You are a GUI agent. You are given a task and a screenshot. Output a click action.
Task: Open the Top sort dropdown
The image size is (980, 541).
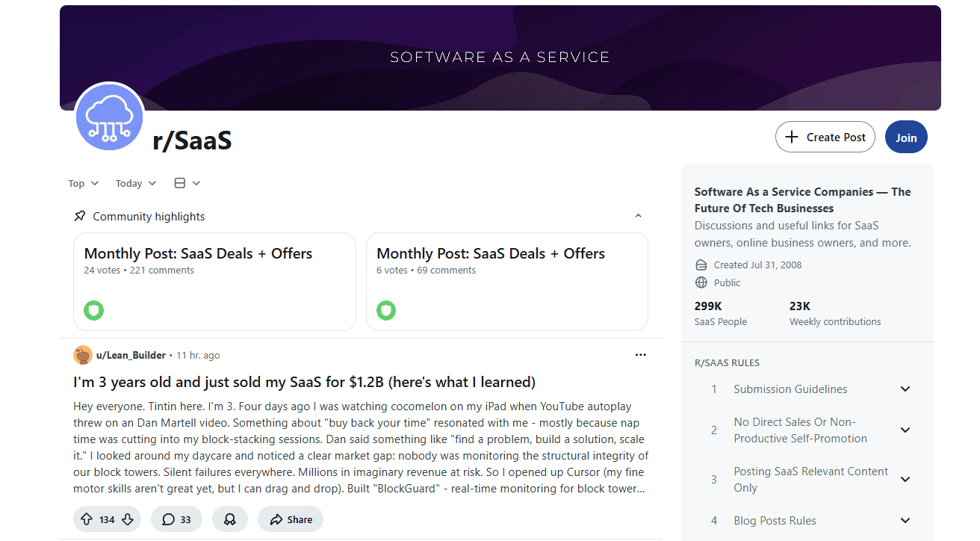click(x=83, y=183)
